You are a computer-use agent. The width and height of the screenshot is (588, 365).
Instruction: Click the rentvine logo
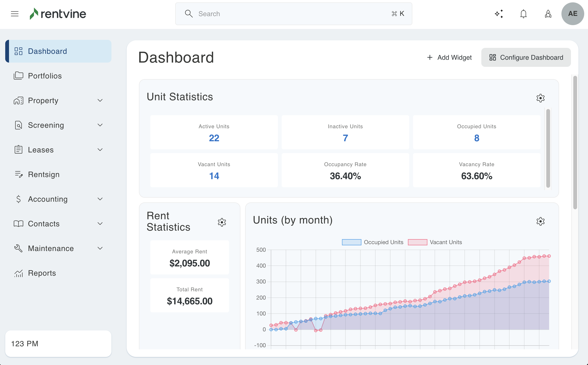coord(58,14)
